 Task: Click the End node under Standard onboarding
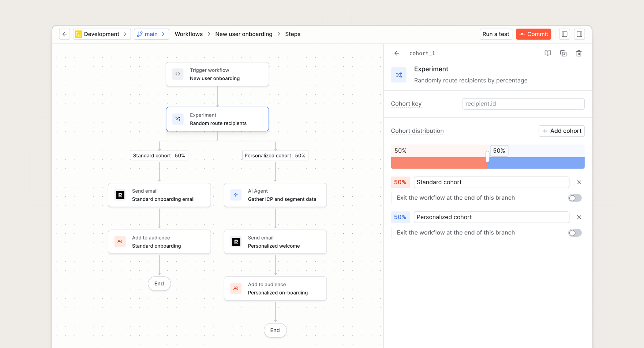[x=159, y=284]
